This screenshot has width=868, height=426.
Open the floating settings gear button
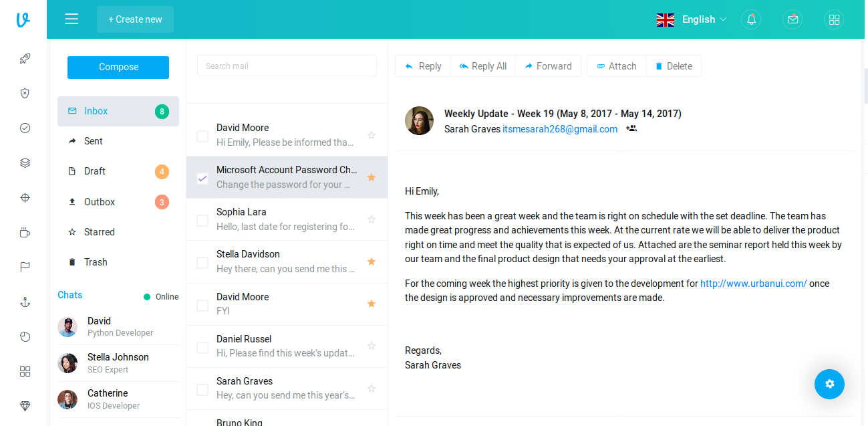pyautogui.click(x=829, y=384)
